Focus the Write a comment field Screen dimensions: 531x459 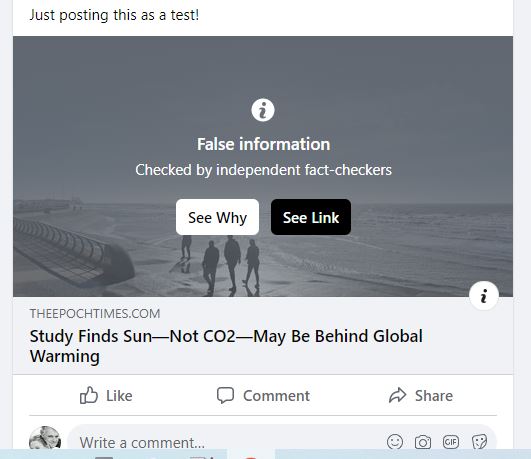[x=282, y=441]
